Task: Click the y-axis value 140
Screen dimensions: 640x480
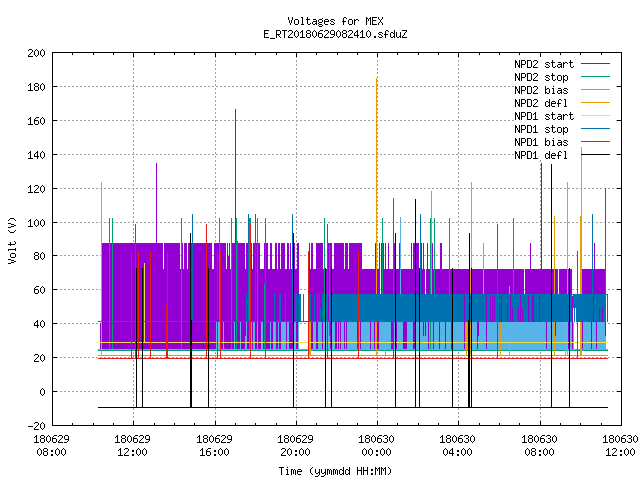Action: [x=36, y=155]
